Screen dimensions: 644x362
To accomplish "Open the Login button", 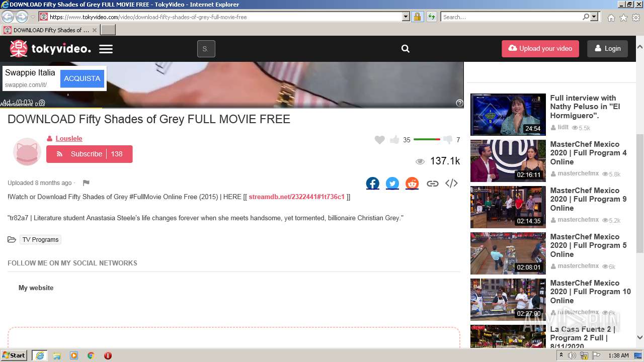I will point(607,49).
